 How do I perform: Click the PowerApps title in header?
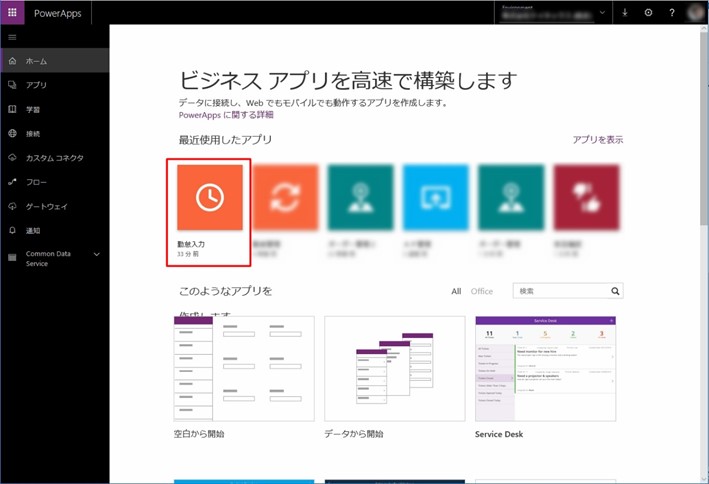(x=57, y=13)
